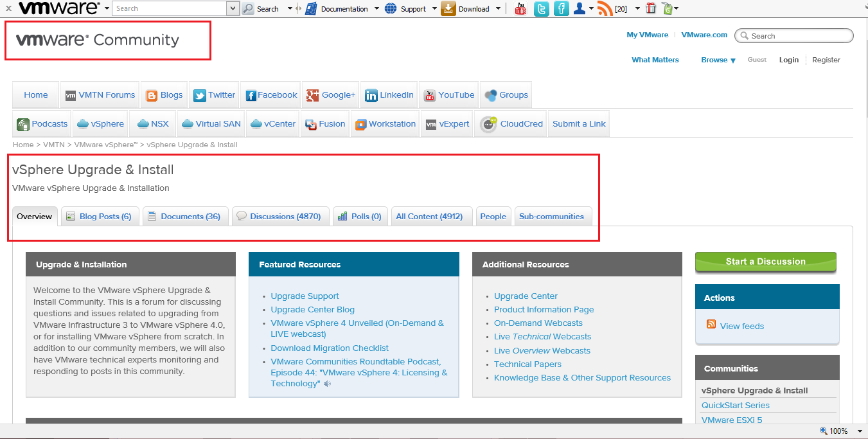Screen dimensions: 868x439
Task: Expand the toolbar search box dropdown
Action: pos(233,8)
